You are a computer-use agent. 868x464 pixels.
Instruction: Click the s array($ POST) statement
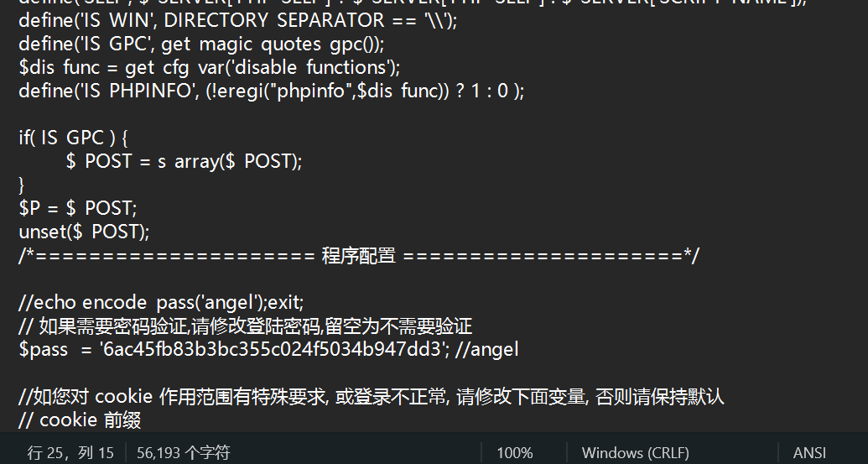229,161
